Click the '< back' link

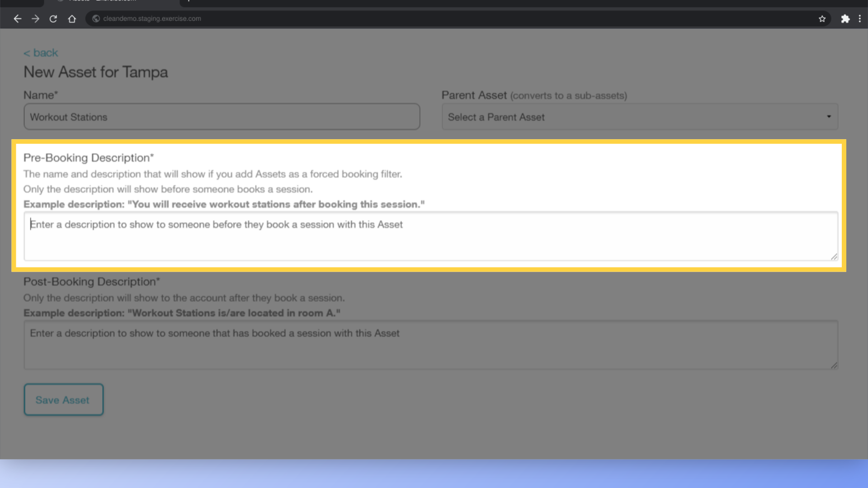(41, 53)
